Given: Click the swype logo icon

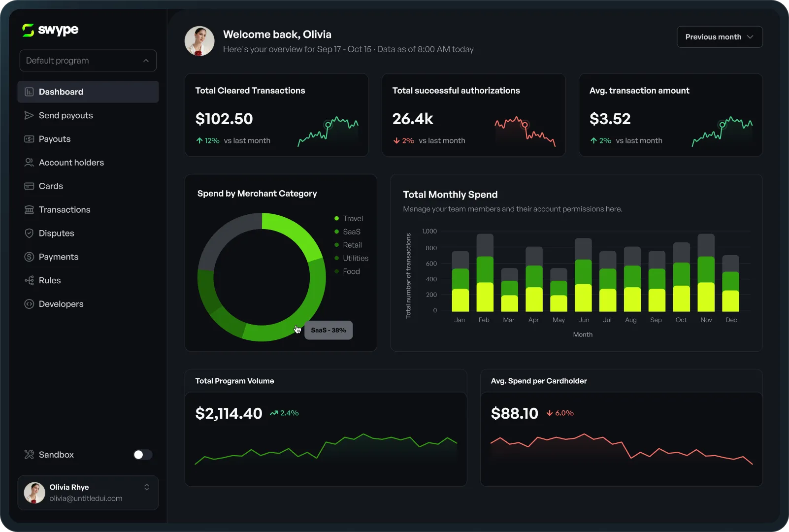Looking at the screenshot, I should (28, 30).
